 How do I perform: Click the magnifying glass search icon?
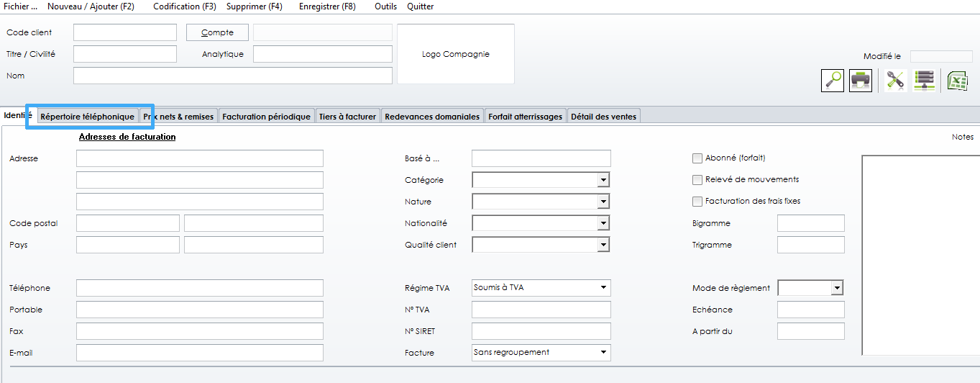tap(833, 80)
